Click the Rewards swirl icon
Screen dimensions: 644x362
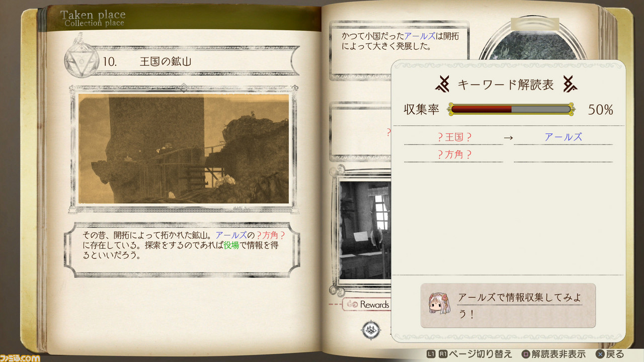coord(352,305)
